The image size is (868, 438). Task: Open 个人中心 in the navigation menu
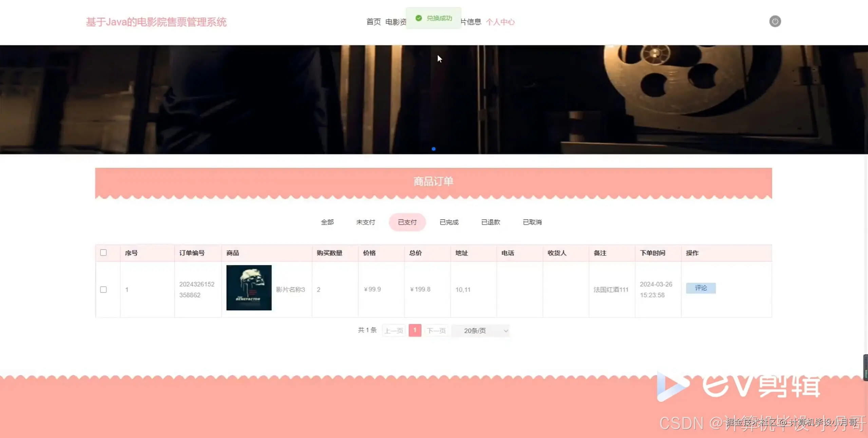click(x=500, y=22)
